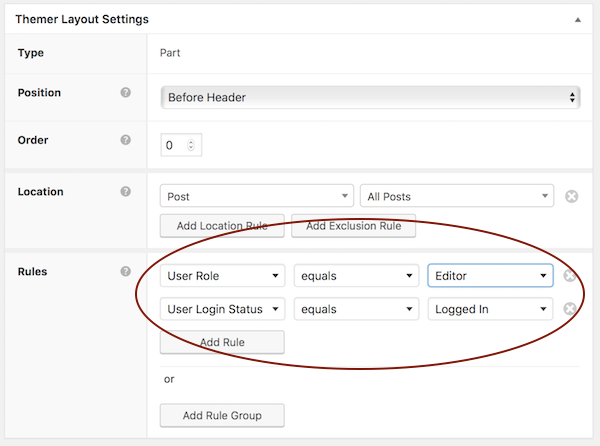The width and height of the screenshot is (600, 446).
Task: Open the All Posts dropdown
Action: pyautogui.click(x=456, y=197)
